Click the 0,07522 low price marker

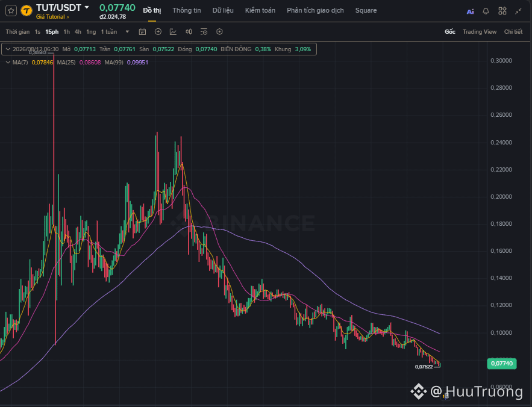coord(424,367)
